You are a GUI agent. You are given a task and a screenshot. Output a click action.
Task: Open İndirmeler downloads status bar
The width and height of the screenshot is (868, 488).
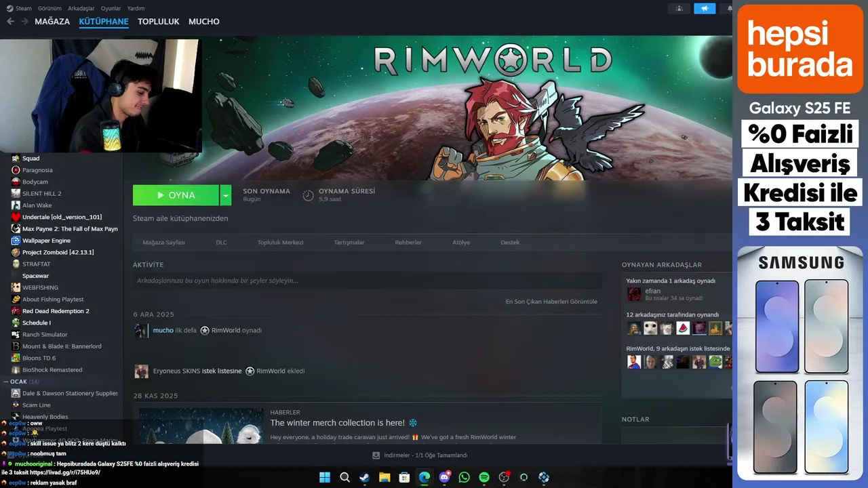[420, 455]
